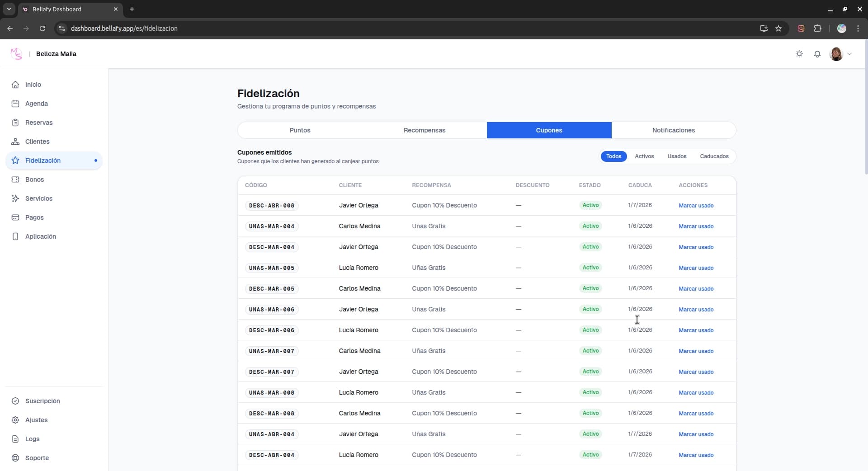Mark coupon UNAS-MAR-005 as used

tap(696, 268)
